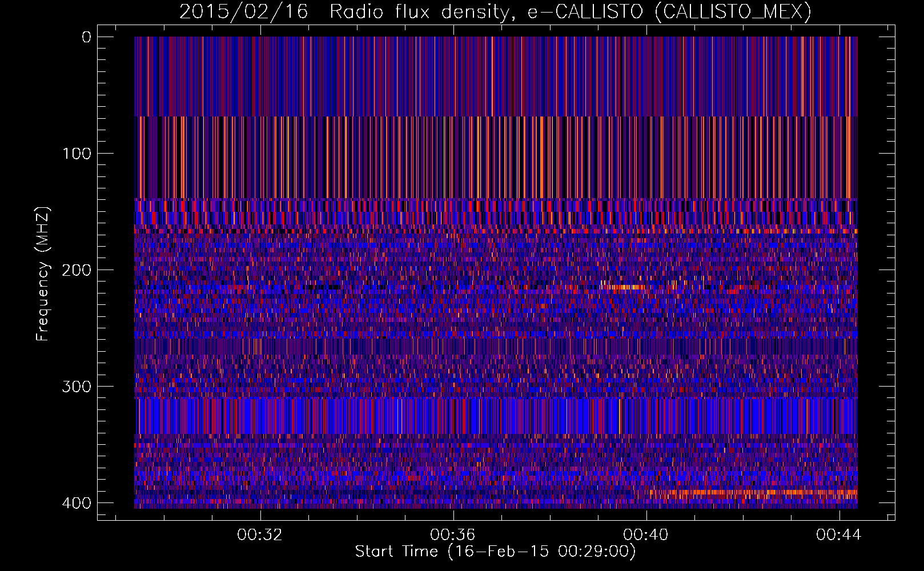Click the '100' frequency tick label
The image size is (924, 571).
[76, 154]
